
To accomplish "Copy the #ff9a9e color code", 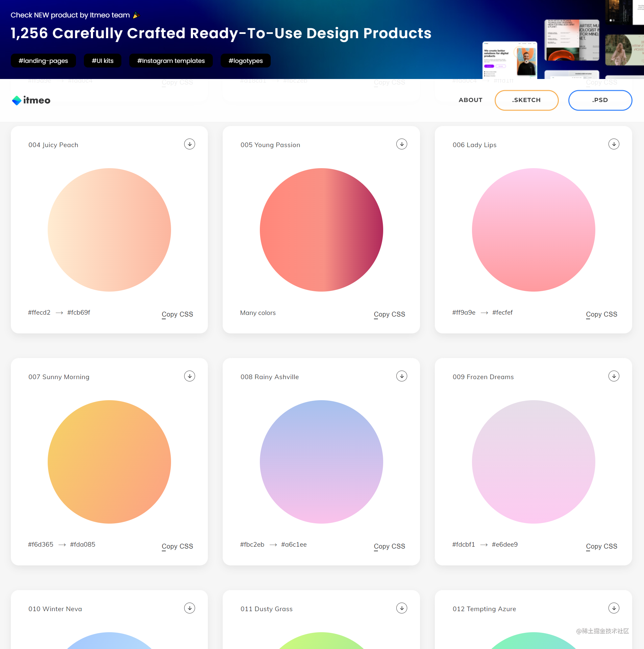I will point(464,312).
